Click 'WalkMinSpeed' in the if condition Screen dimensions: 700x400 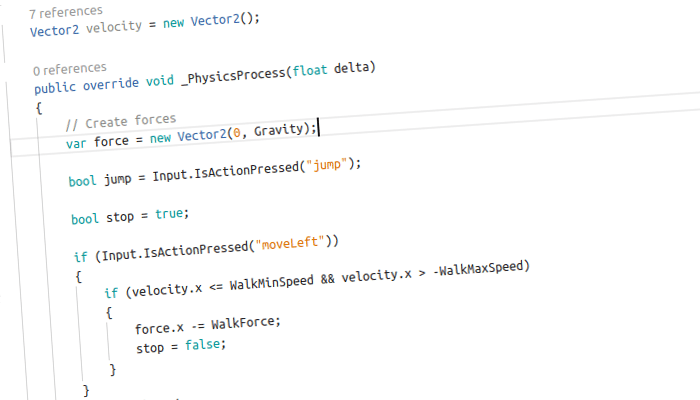pos(271,283)
